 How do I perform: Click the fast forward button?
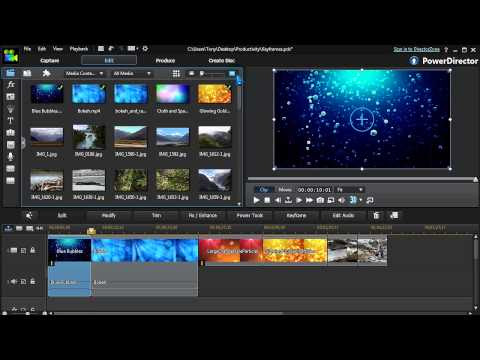[309, 200]
